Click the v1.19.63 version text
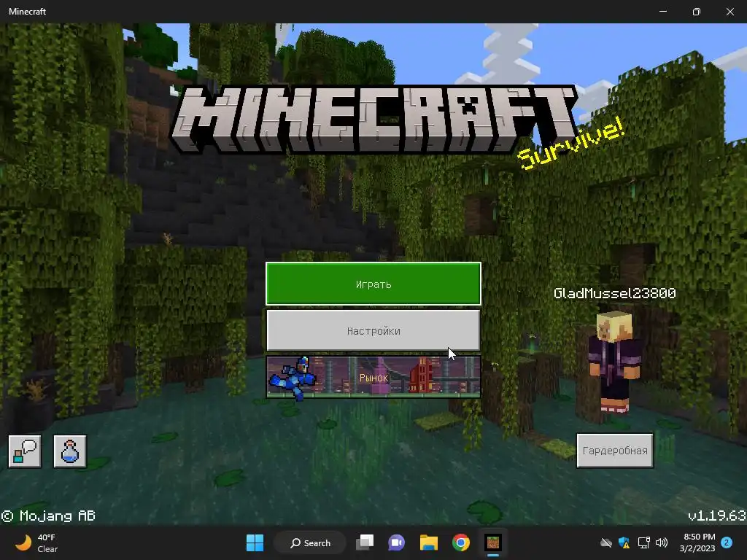The height and width of the screenshot is (560, 747). 717,516
